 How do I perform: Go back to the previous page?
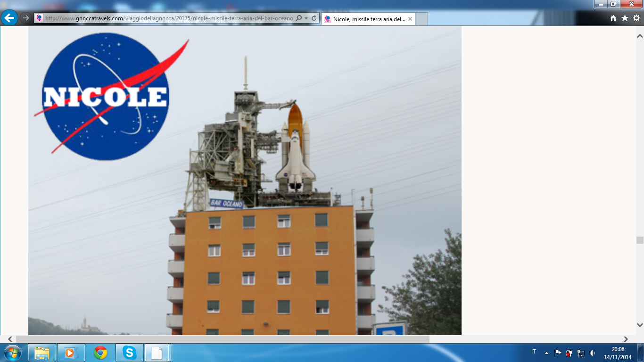pos(9,18)
